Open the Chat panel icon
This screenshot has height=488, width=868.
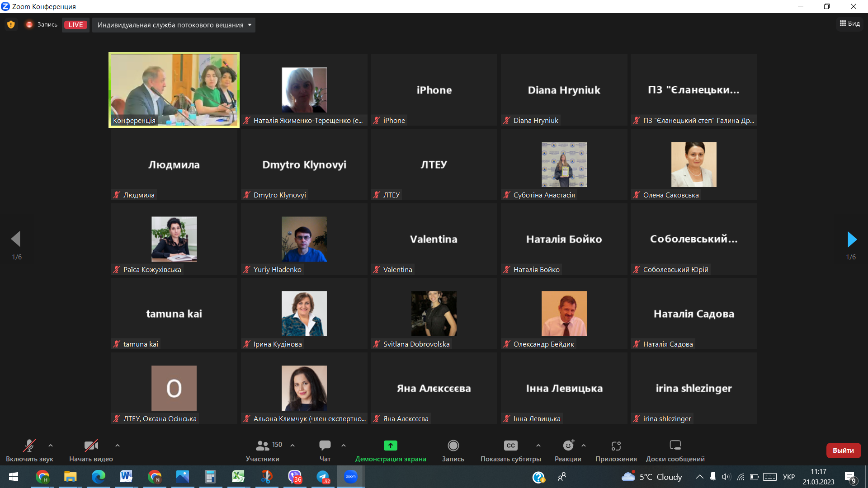(x=325, y=446)
